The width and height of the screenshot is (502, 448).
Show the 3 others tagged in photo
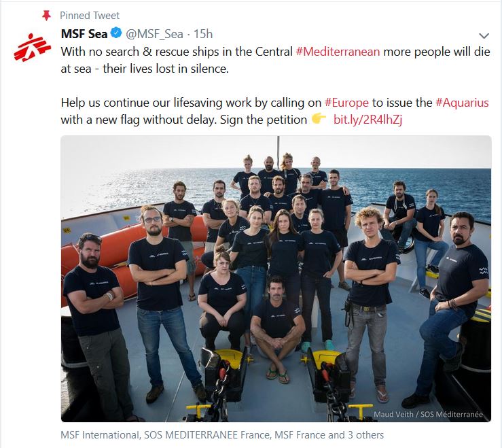(366, 435)
